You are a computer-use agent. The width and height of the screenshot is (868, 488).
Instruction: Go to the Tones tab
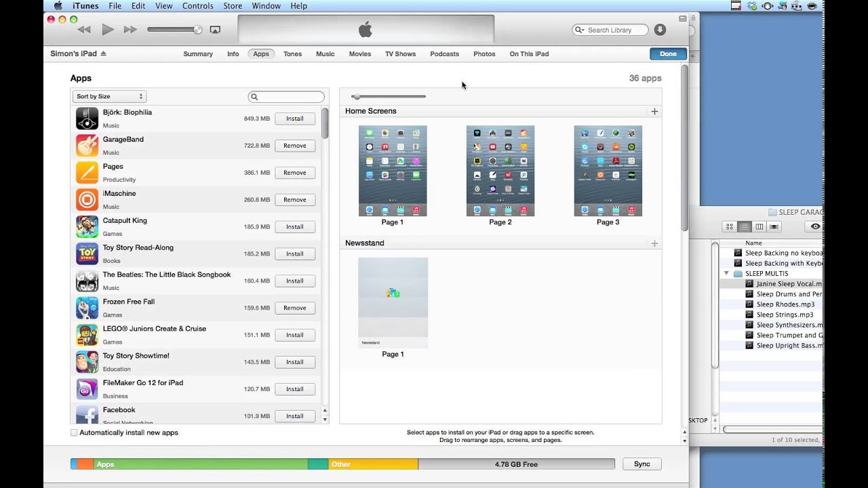pos(292,54)
